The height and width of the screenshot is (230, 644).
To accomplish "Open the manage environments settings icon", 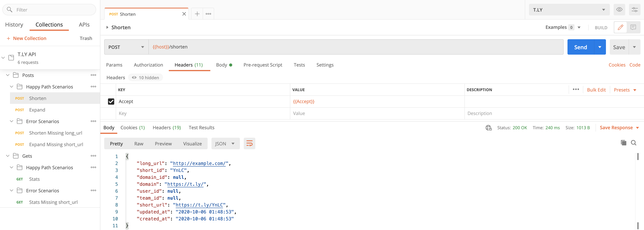I will pyautogui.click(x=635, y=10).
